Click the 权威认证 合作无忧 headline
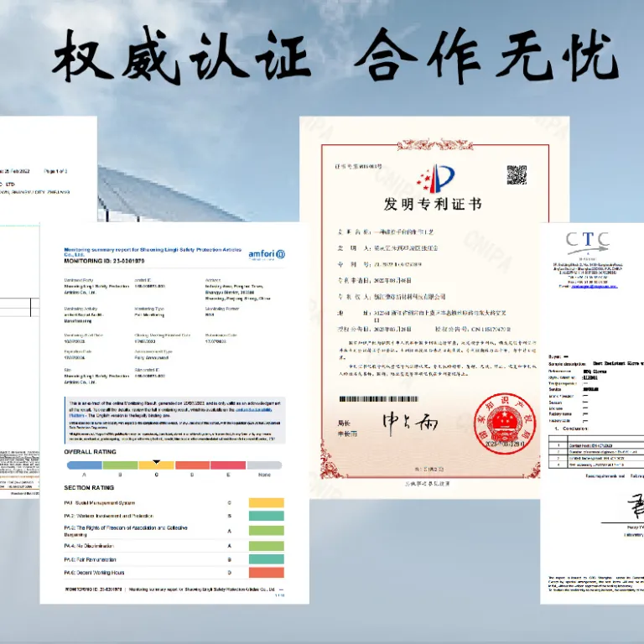This screenshot has width=644, height=644. click(x=336, y=56)
